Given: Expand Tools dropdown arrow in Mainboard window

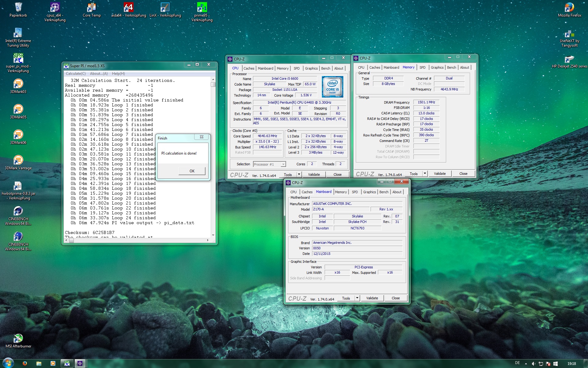Looking at the screenshot, I should [x=357, y=298].
